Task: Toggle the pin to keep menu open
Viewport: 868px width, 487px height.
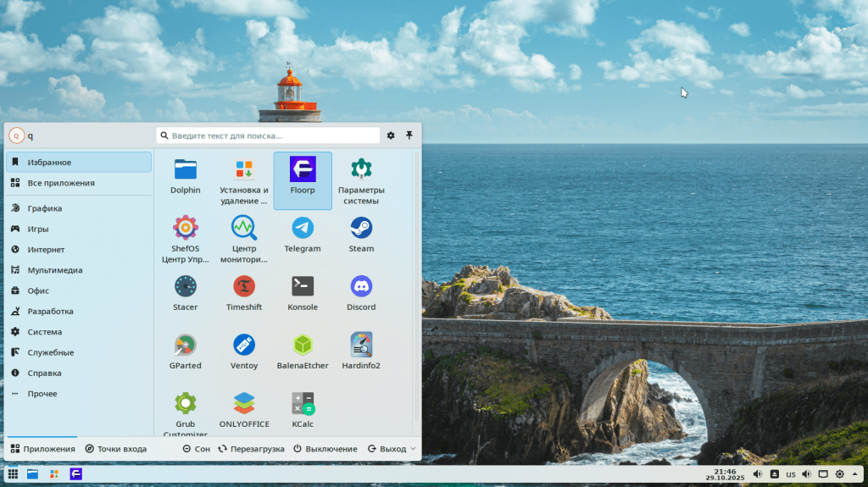Action: point(409,136)
